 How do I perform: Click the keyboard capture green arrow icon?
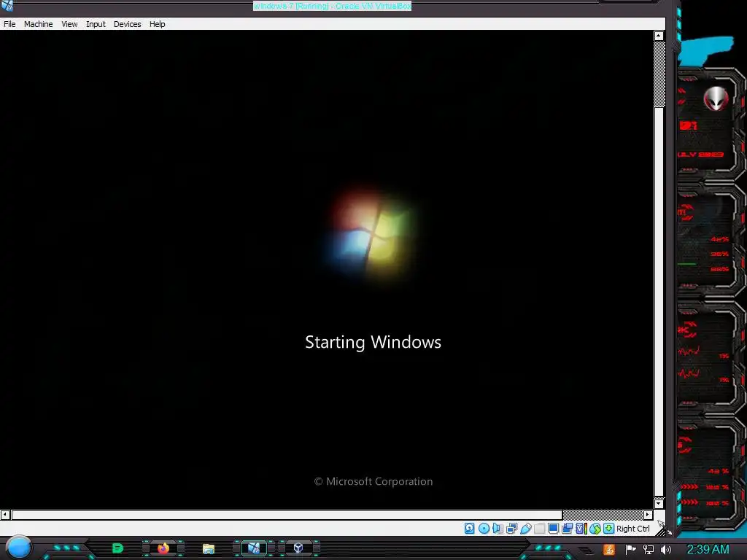pyautogui.click(x=609, y=528)
